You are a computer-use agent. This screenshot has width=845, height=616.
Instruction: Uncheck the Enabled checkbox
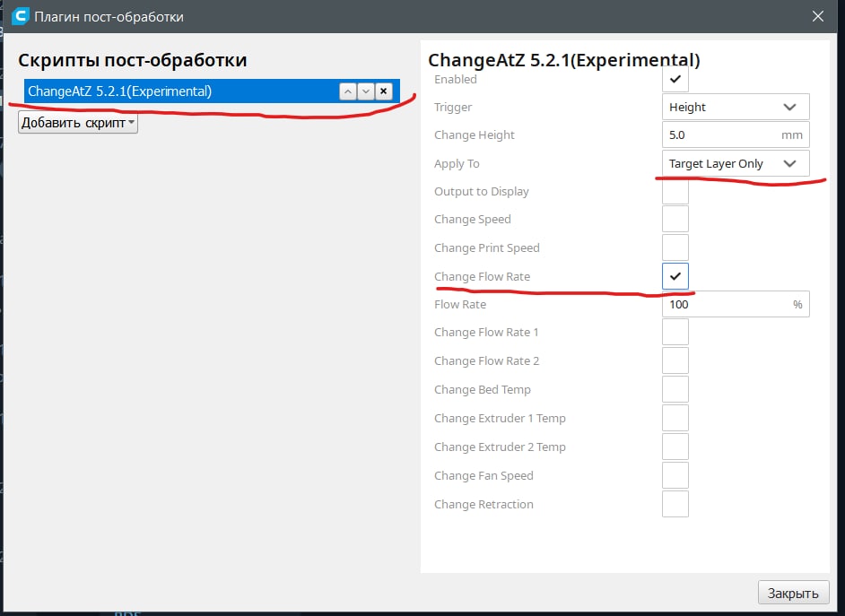(675, 79)
